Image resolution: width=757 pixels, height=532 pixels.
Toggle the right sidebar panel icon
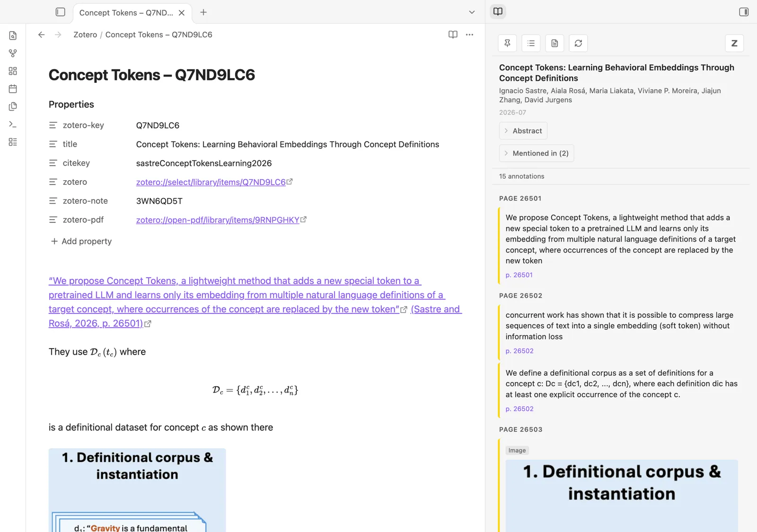(x=744, y=12)
